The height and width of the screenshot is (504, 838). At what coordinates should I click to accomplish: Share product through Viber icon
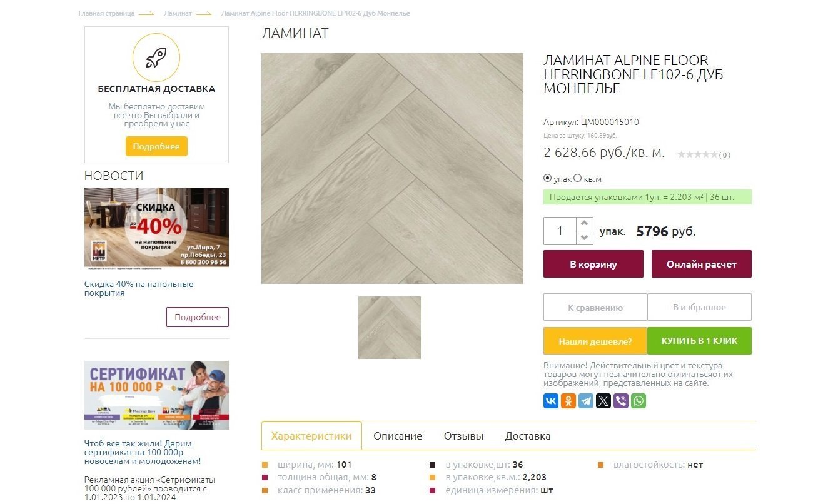pyautogui.click(x=621, y=401)
